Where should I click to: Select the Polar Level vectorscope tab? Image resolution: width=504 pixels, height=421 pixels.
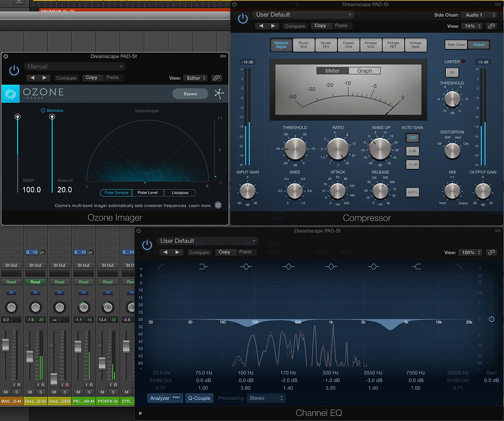(x=148, y=192)
